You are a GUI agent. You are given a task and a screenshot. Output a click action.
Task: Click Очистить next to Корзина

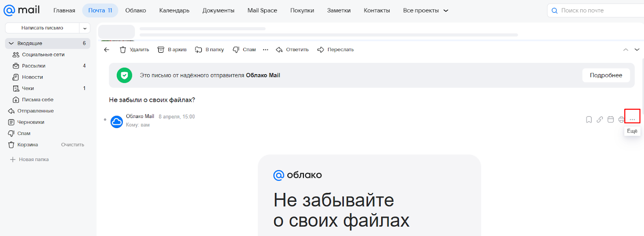pyautogui.click(x=72, y=145)
